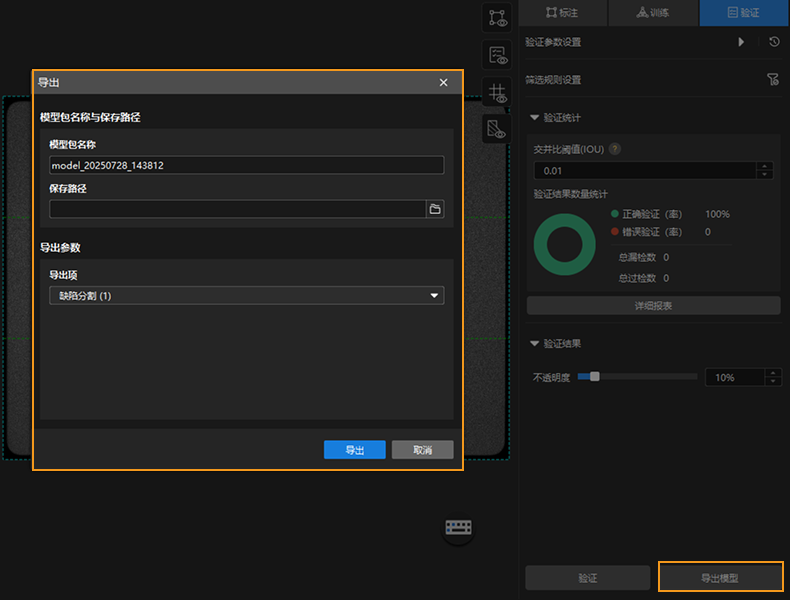790x600 pixels.
Task: Toggle the ROI visibility icon
Action: [496, 17]
